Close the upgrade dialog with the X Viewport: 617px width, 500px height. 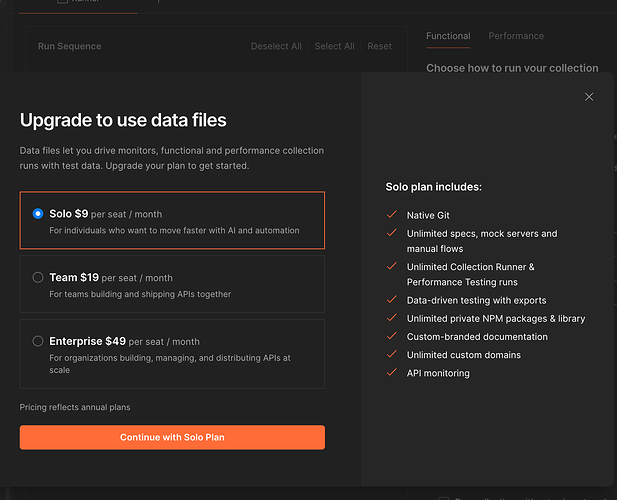(589, 97)
